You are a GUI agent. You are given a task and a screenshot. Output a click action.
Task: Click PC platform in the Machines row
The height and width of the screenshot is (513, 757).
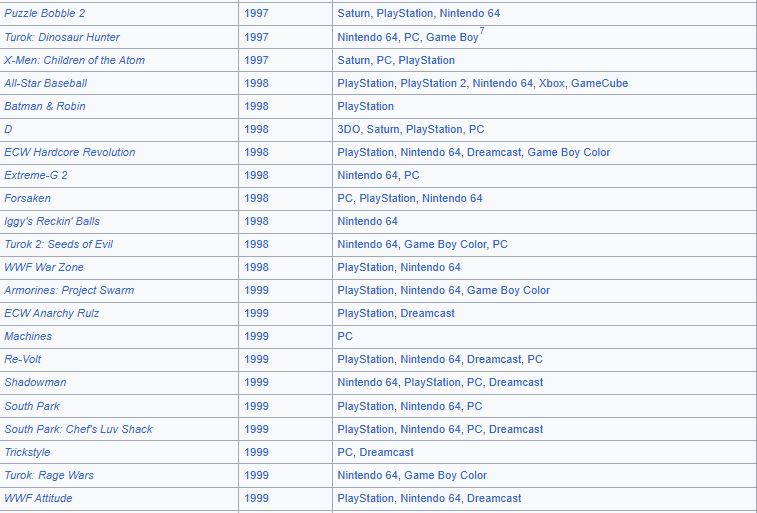click(x=345, y=336)
